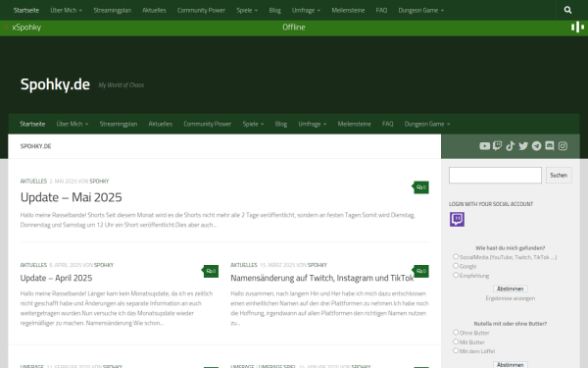
Task: Open the TikTok social icon
Action: 510,145
